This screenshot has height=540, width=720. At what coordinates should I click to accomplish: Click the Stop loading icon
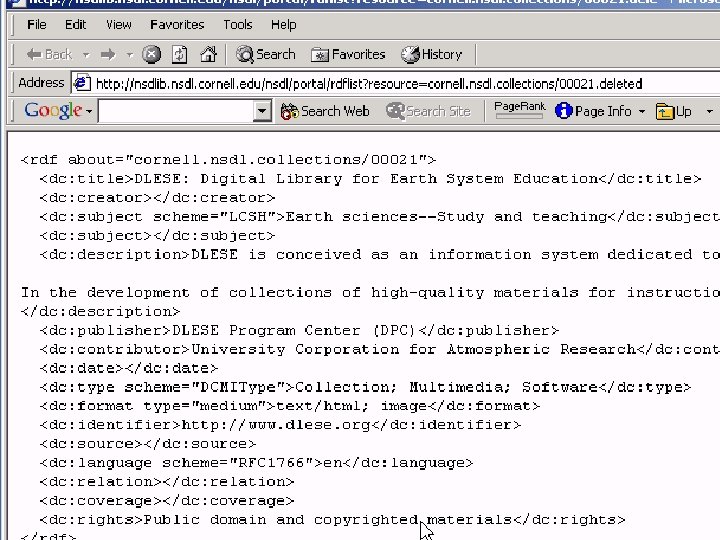(152, 55)
